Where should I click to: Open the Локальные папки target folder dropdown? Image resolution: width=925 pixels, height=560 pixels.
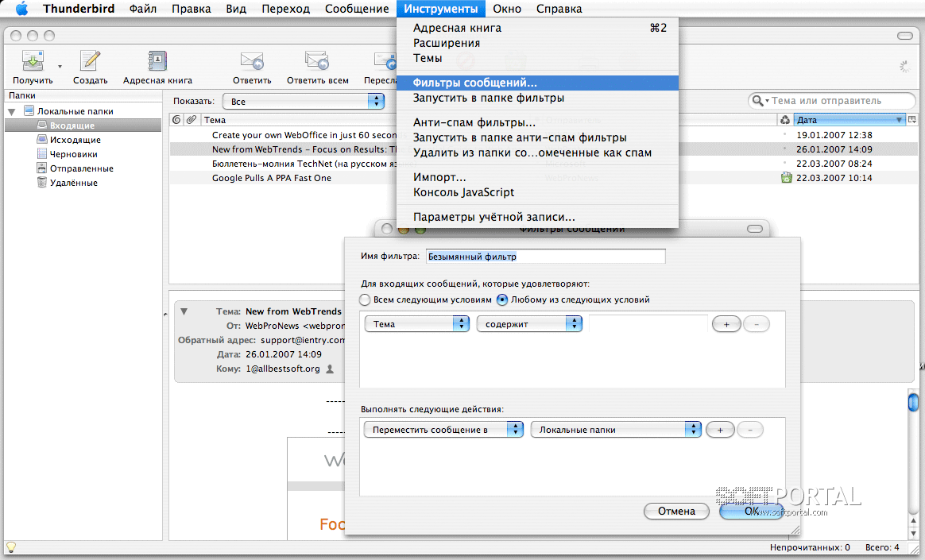click(616, 429)
